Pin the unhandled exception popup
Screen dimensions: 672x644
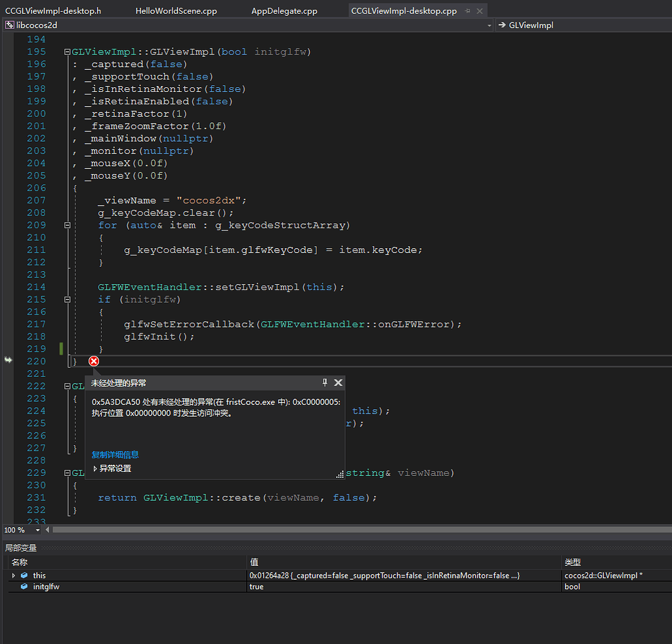pyautogui.click(x=324, y=383)
